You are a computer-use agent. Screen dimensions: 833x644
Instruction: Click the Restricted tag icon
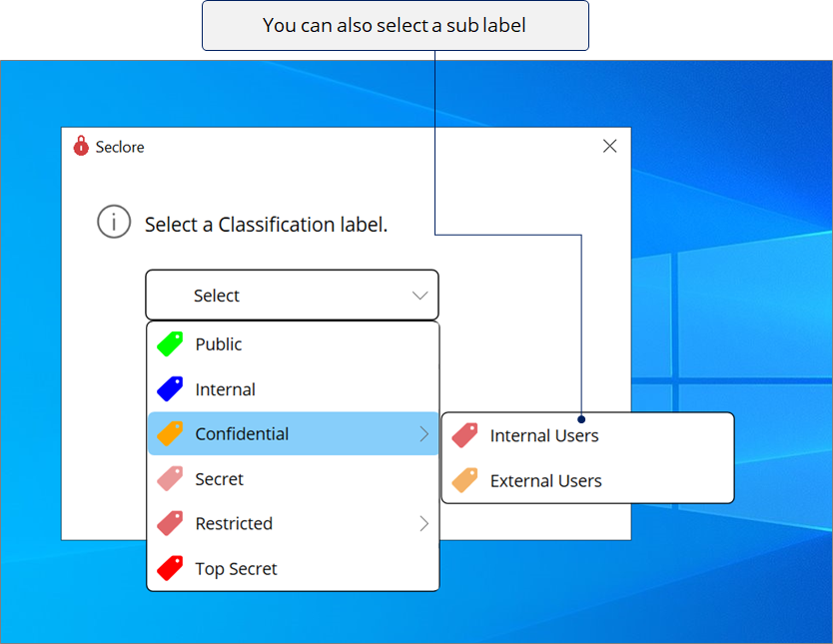pyautogui.click(x=169, y=523)
